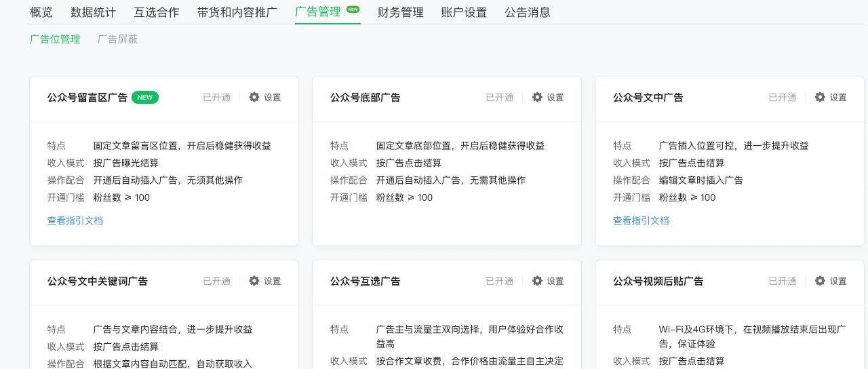Image resolution: width=868 pixels, height=369 pixels.
Task: Click the 已开通 status on 公众号留言区广告
Action: tap(216, 98)
